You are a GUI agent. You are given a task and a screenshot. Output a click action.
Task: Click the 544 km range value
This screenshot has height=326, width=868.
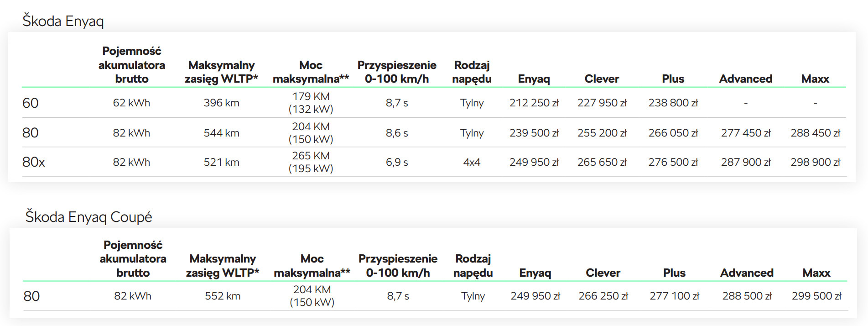tap(221, 133)
